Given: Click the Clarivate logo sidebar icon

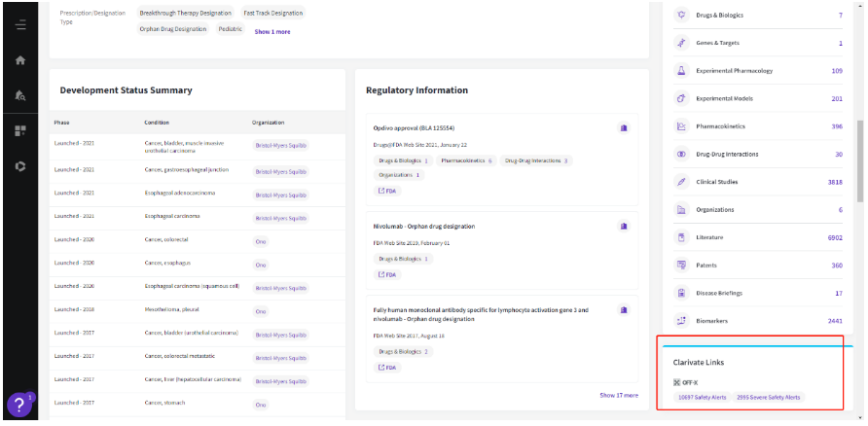Looking at the screenshot, I should click(x=20, y=166).
